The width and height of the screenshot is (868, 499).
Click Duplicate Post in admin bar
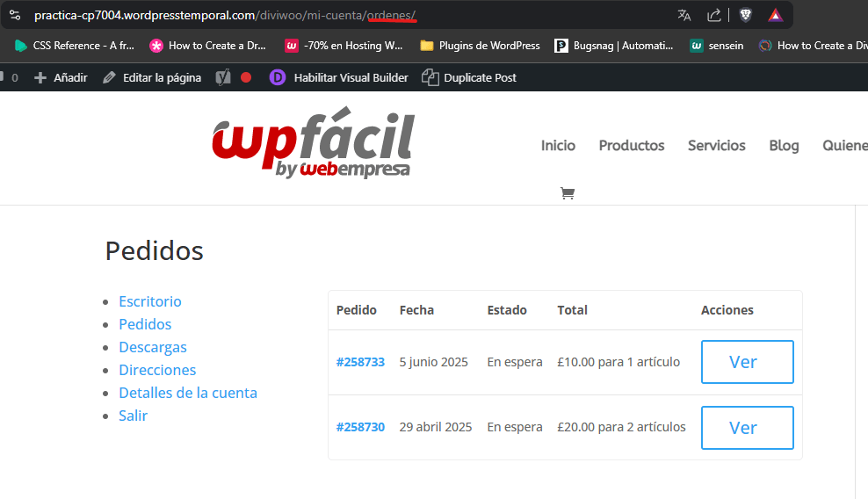469,77
